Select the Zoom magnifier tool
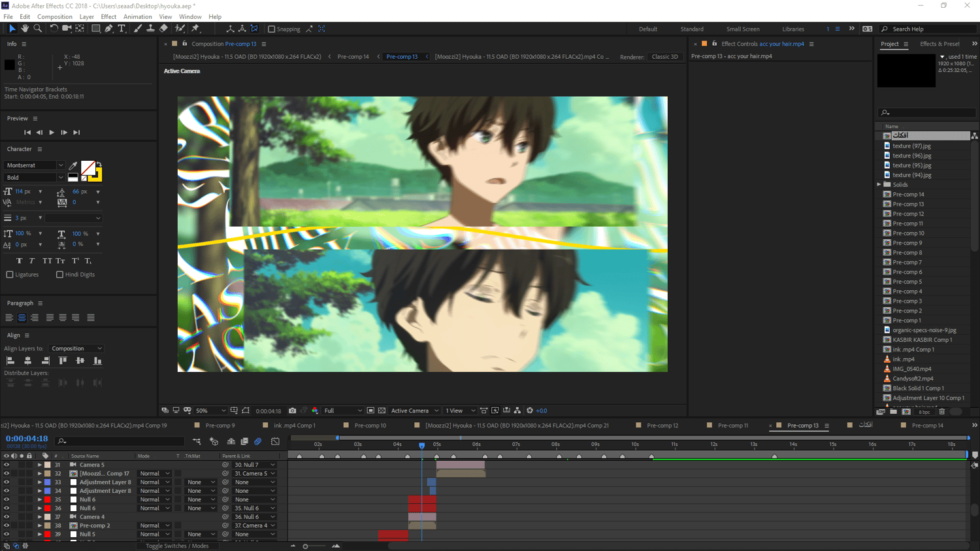The height and width of the screenshot is (551, 980). pos(38,29)
